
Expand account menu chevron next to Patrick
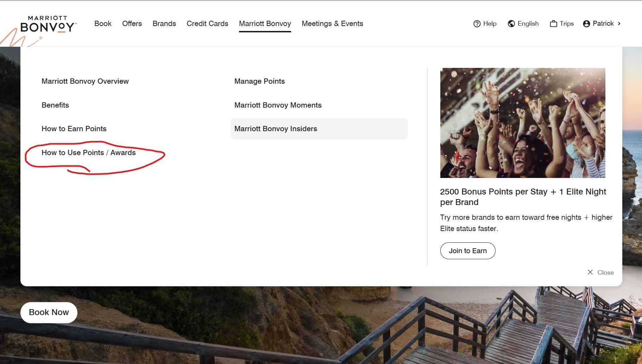tap(619, 24)
